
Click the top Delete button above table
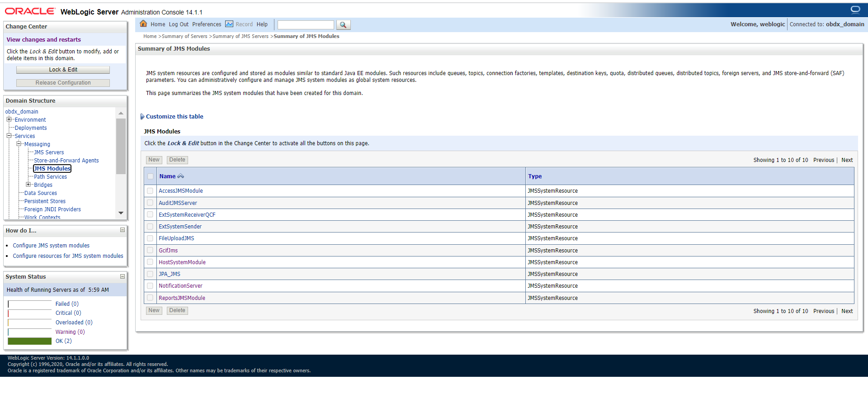(177, 160)
